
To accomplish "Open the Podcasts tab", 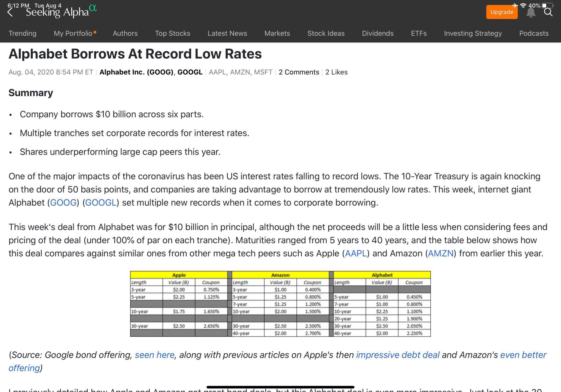I will [534, 33].
